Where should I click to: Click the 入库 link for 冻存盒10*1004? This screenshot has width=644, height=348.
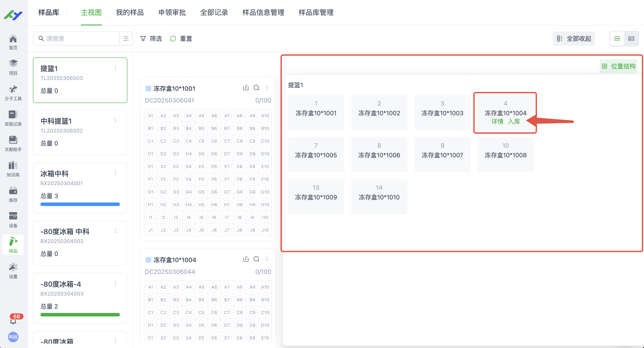click(x=514, y=122)
